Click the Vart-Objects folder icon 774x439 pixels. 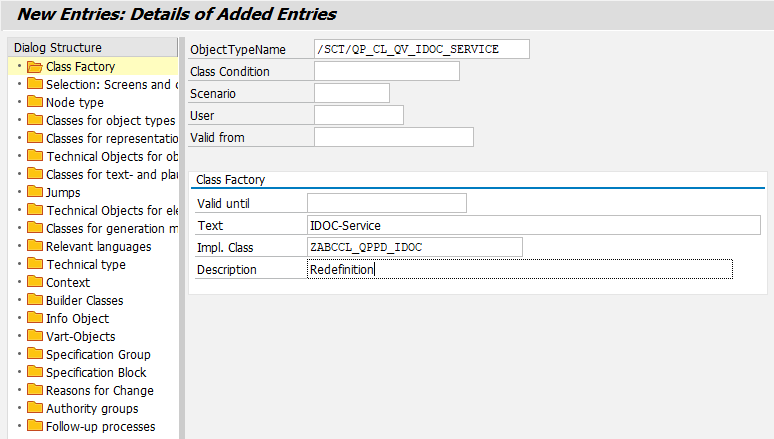(35, 337)
